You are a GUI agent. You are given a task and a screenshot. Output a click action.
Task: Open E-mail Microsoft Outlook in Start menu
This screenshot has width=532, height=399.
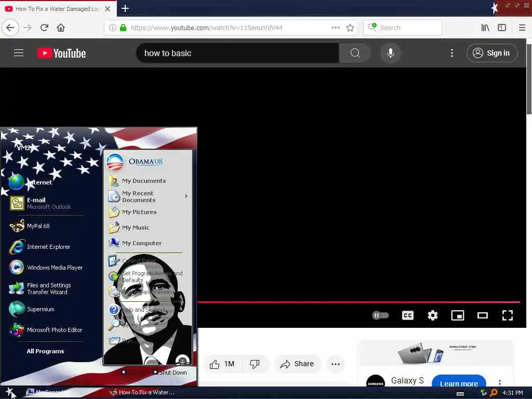click(x=41, y=203)
